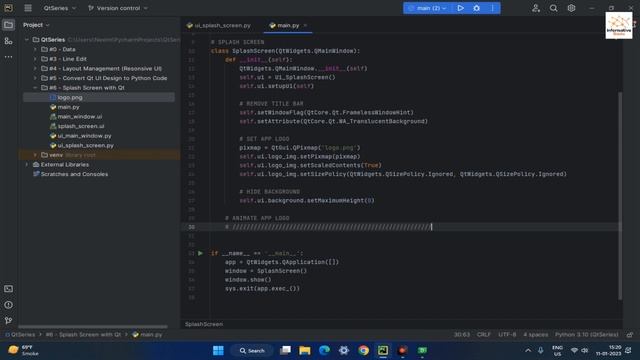Change 4 spaces indent setting
This screenshot has height=360, width=640.
click(x=536, y=335)
